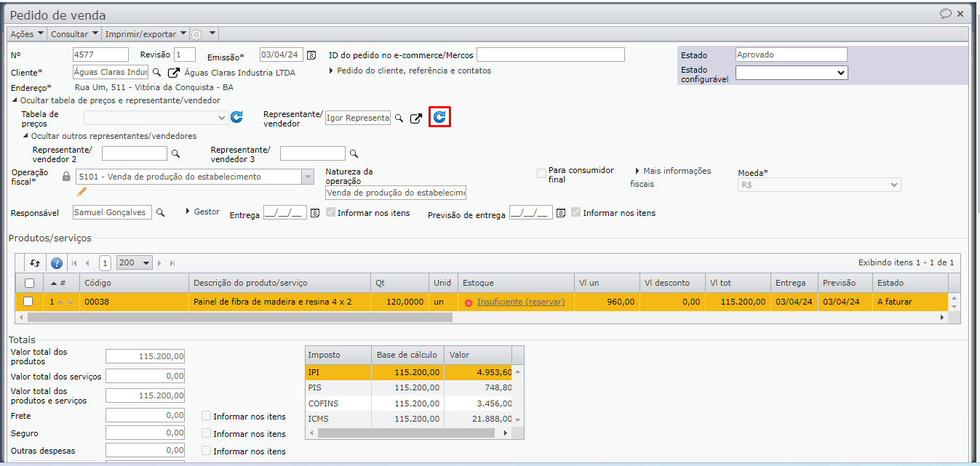
Task: Open the Cliente record via external link icon
Action: [173, 73]
